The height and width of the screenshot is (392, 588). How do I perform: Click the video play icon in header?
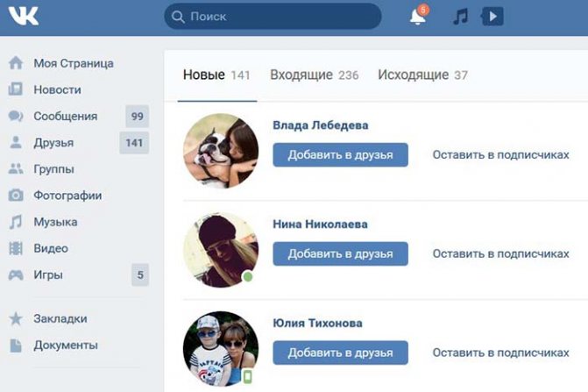click(x=492, y=17)
